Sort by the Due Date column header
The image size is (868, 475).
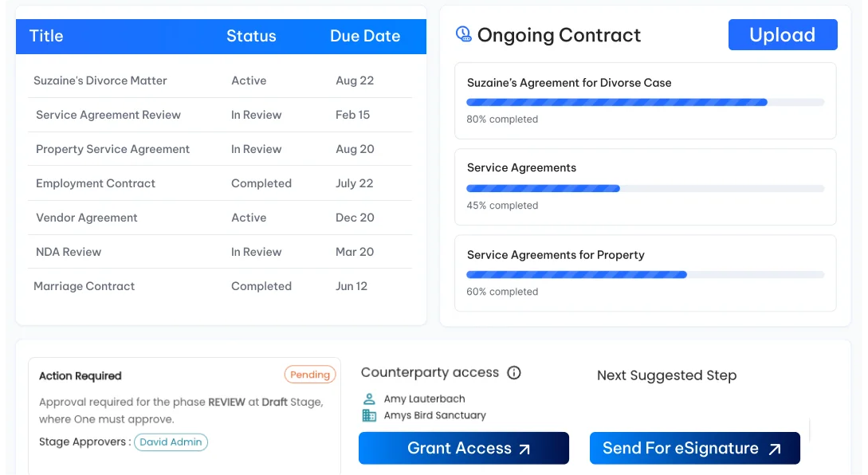coord(365,36)
